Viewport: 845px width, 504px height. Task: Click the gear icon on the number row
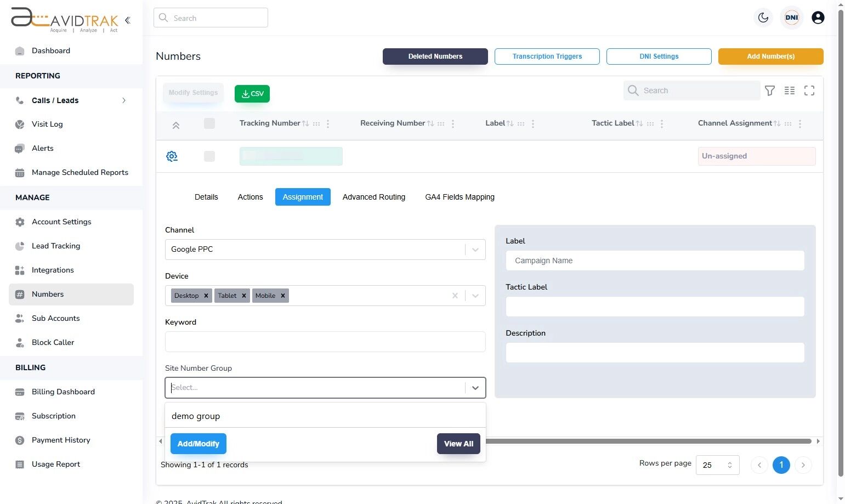coord(172,156)
